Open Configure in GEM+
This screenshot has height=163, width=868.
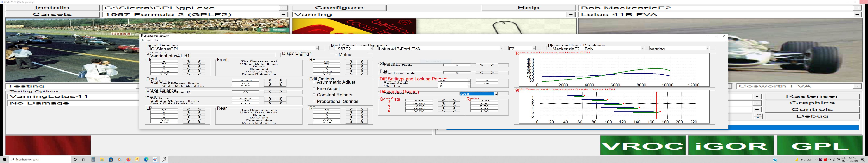coord(339,8)
